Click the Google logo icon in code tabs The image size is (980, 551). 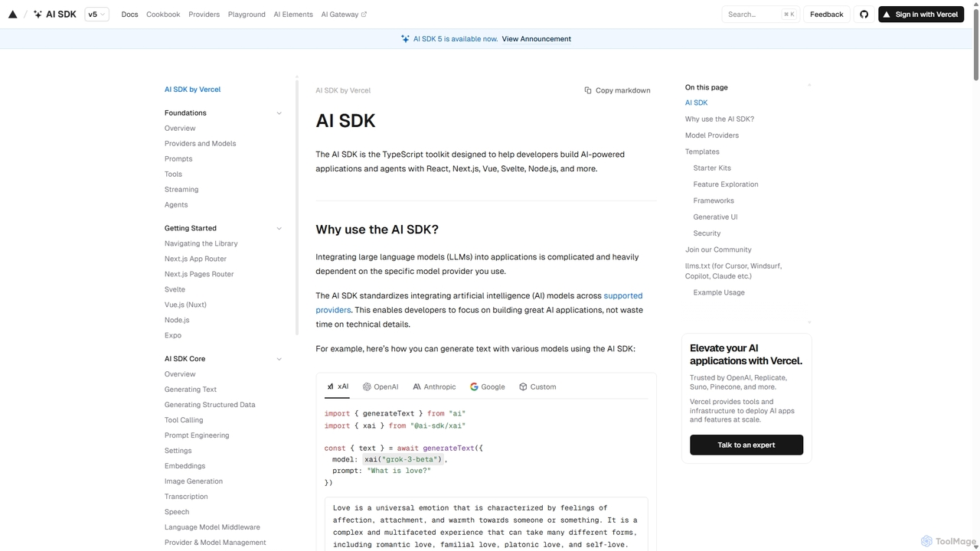[x=474, y=387]
